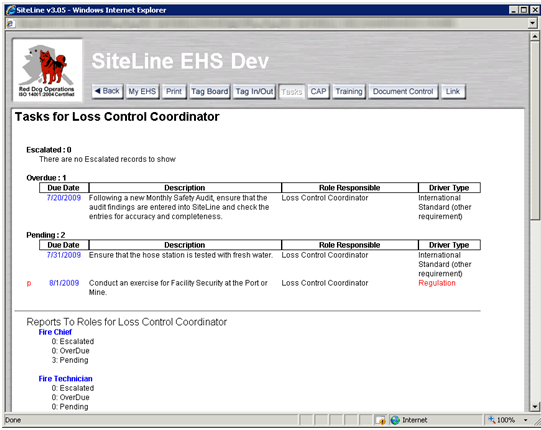Click the Link navigation button
This screenshot has height=430, width=541.
click(453, 91)
